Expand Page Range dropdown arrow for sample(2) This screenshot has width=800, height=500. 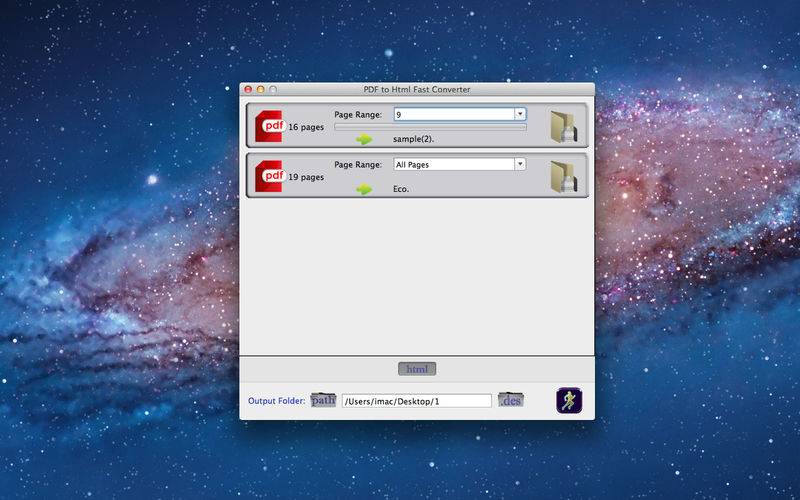coord(520,114)
